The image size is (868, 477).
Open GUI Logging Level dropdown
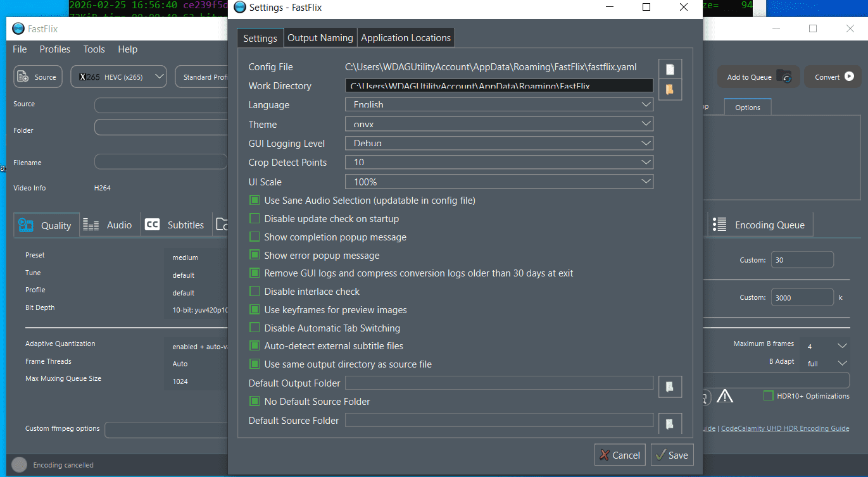[499, 144]
